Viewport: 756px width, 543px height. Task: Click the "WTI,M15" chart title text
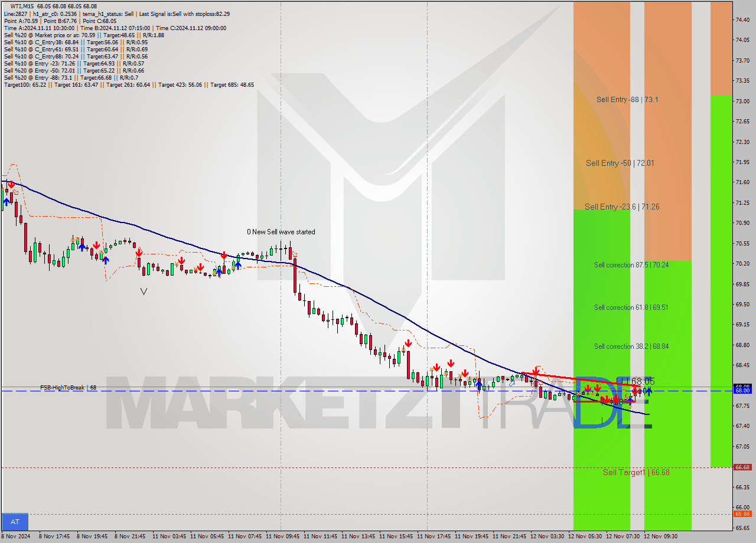click(x=22, y=6)
